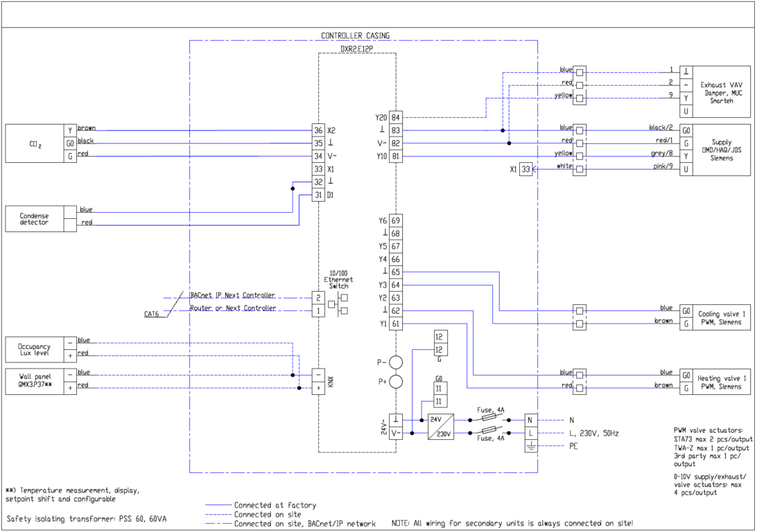
Task: Click terminal 33 labeled X1 near Supply block
Action: [x=525, y=170]
